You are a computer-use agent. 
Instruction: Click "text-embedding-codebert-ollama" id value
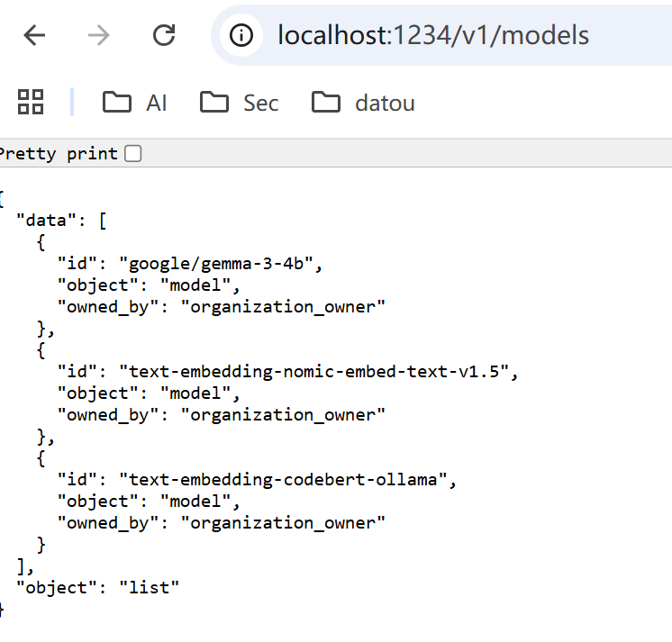coord(283,480)
